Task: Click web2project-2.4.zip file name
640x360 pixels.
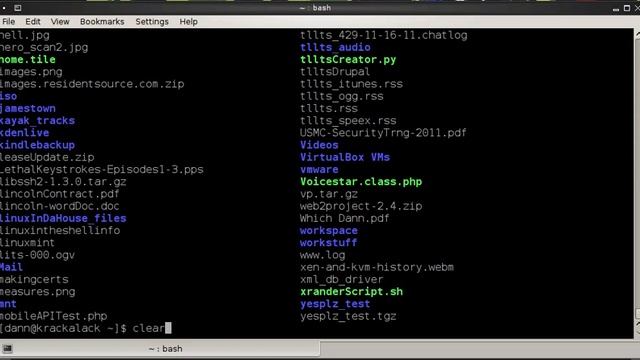Action: tap(361, 206)
